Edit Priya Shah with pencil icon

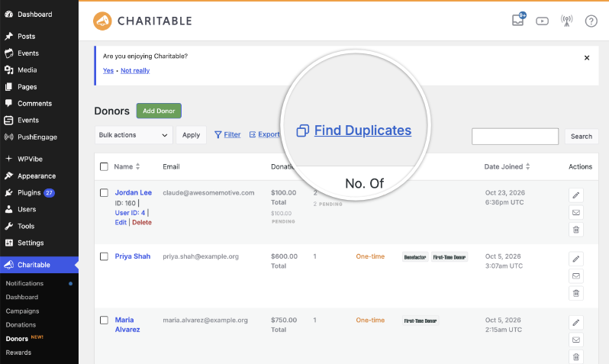coord(576,259)
